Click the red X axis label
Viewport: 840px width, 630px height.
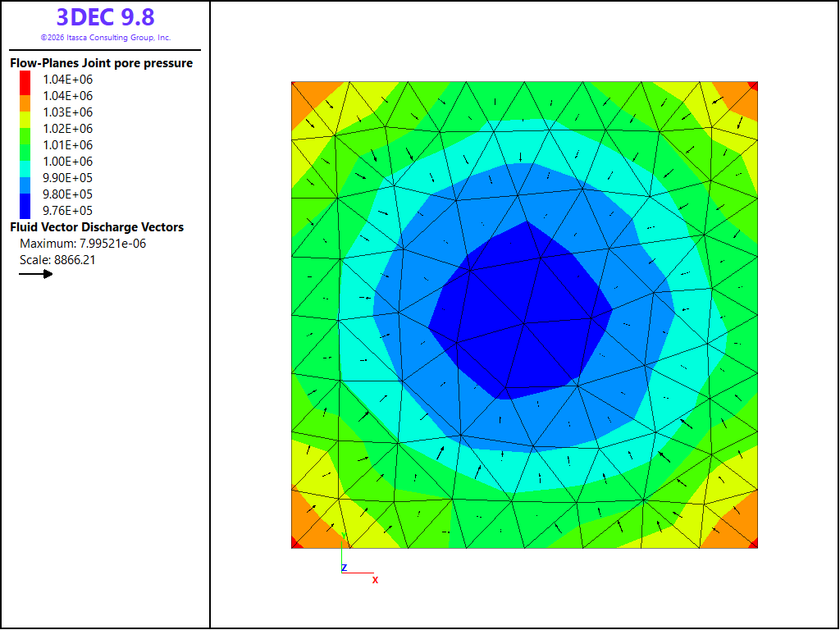tap(375, 580)
